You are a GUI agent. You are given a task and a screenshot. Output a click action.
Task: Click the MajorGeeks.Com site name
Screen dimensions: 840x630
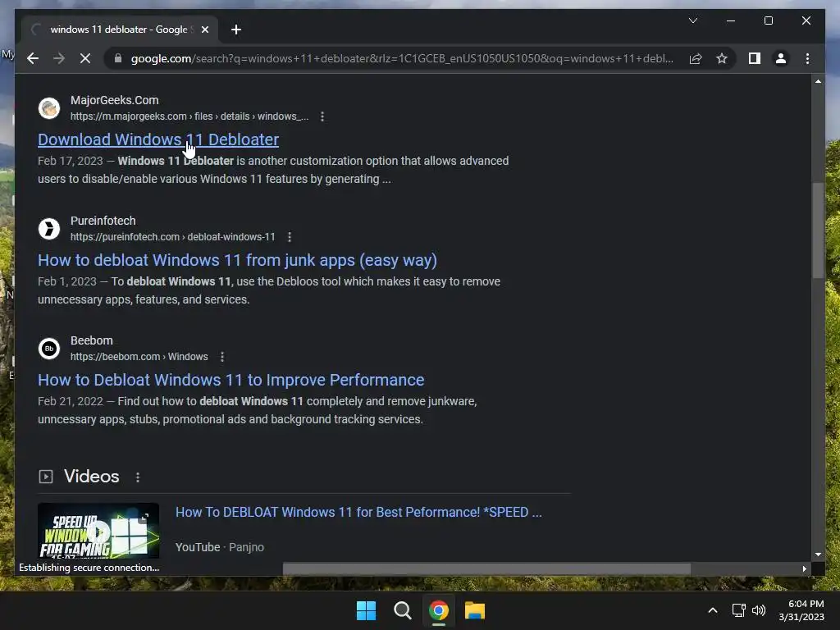click(x=115, y=100)
